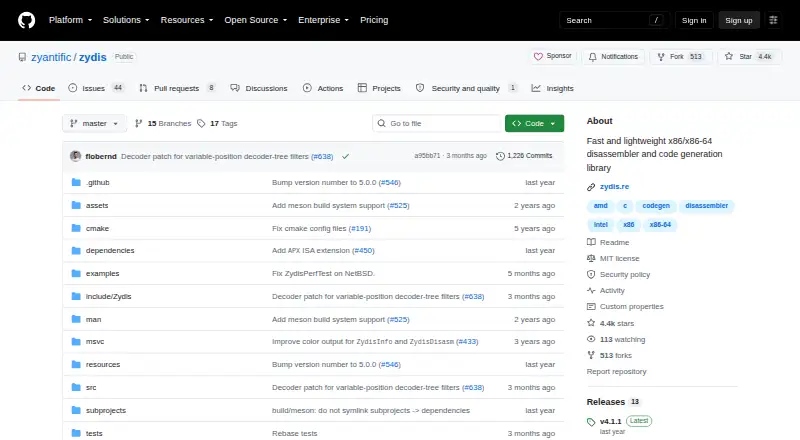Click the Go to file input

tap(437, 124)
